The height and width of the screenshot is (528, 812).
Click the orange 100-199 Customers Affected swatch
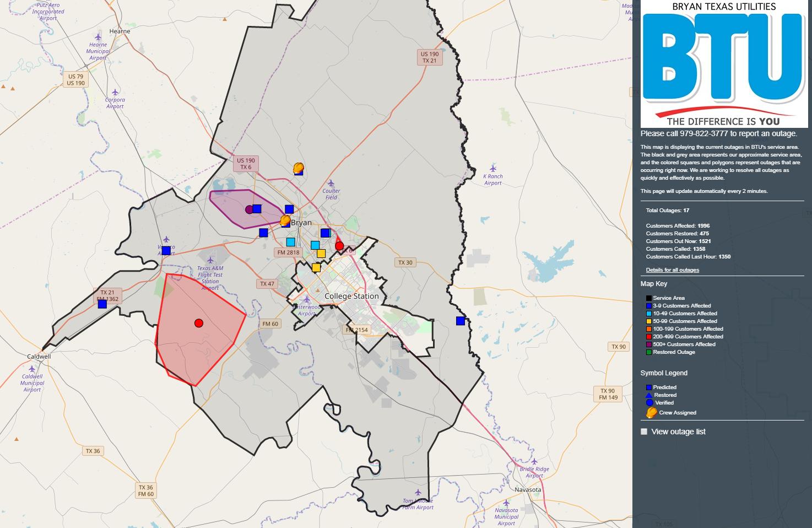[649, 329]
